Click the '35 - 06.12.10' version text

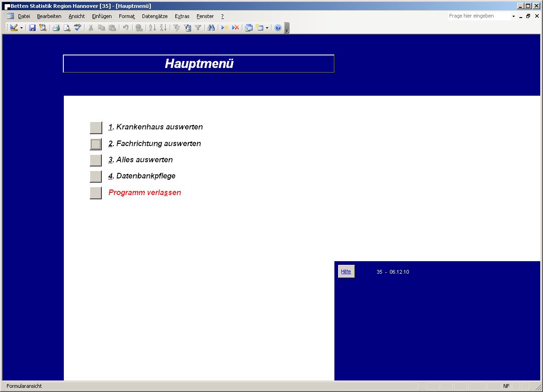393,272
